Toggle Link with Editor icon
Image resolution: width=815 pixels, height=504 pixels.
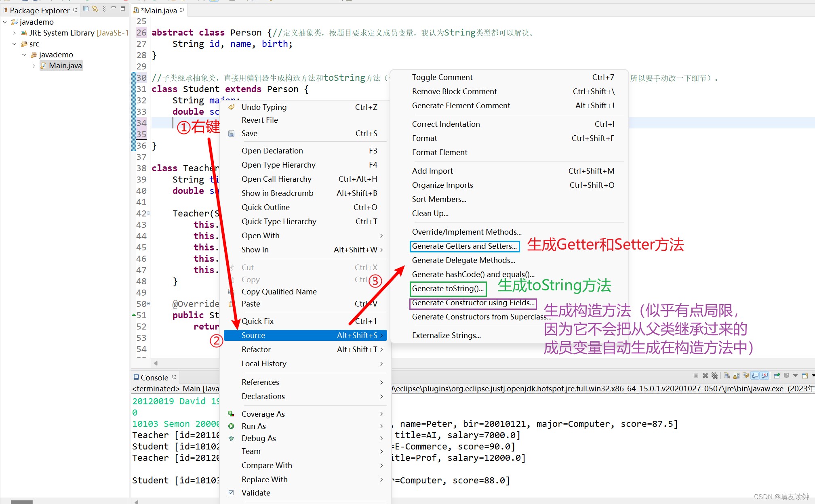[x=95, y=8]
